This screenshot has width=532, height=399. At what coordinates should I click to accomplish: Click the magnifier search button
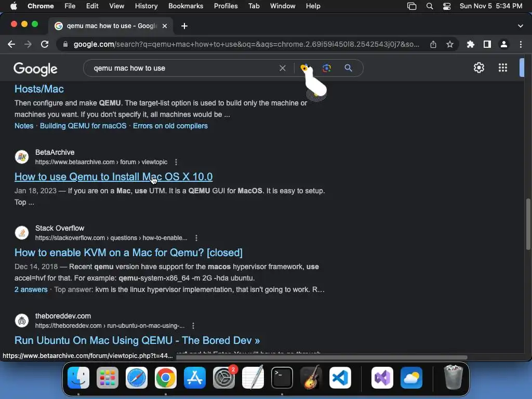pos(348,68)
